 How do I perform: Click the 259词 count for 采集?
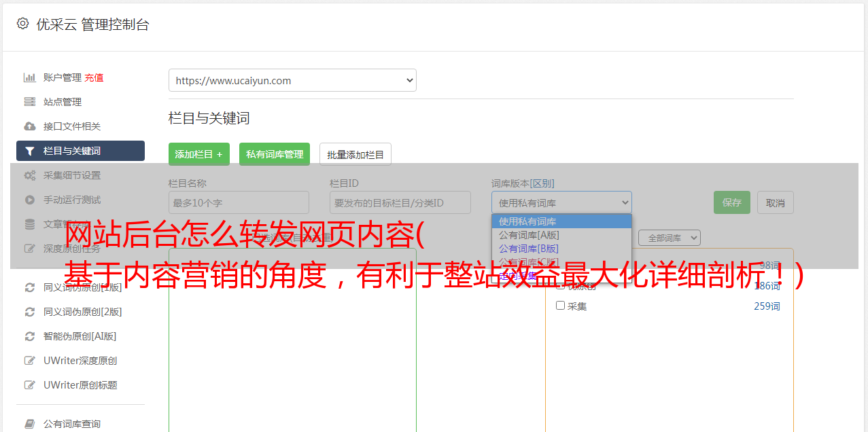[767, 306]
